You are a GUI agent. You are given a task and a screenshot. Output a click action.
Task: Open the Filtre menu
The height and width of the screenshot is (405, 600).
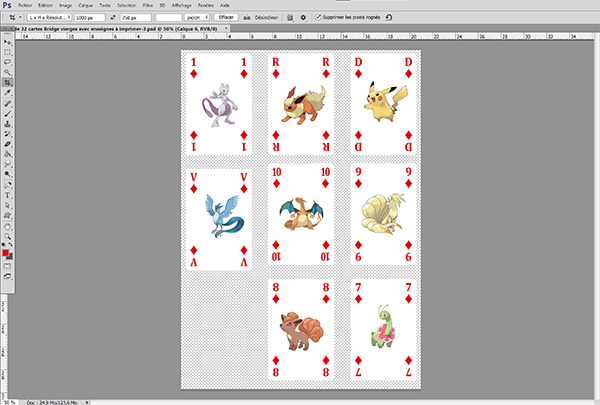click(148, 5)
